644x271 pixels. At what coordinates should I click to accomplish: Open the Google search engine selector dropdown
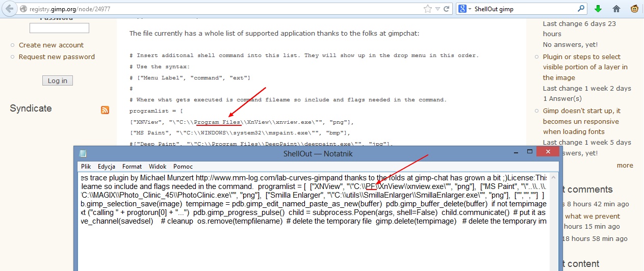coord(465,9)
